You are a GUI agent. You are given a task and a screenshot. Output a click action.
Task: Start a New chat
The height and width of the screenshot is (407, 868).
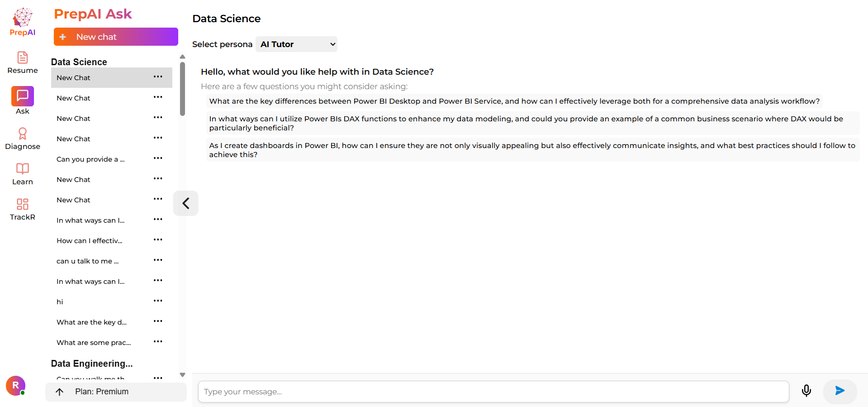(x=116, y=37)
